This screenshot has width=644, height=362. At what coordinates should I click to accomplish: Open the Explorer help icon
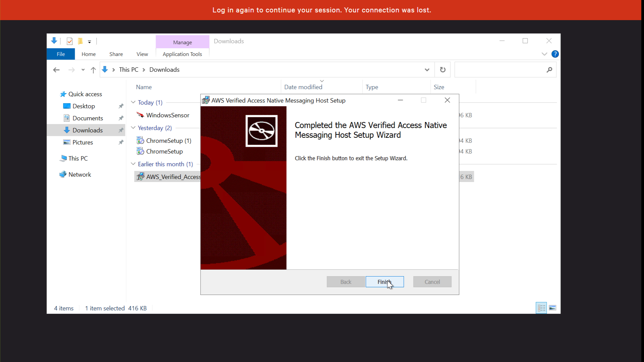pos(555,54)
